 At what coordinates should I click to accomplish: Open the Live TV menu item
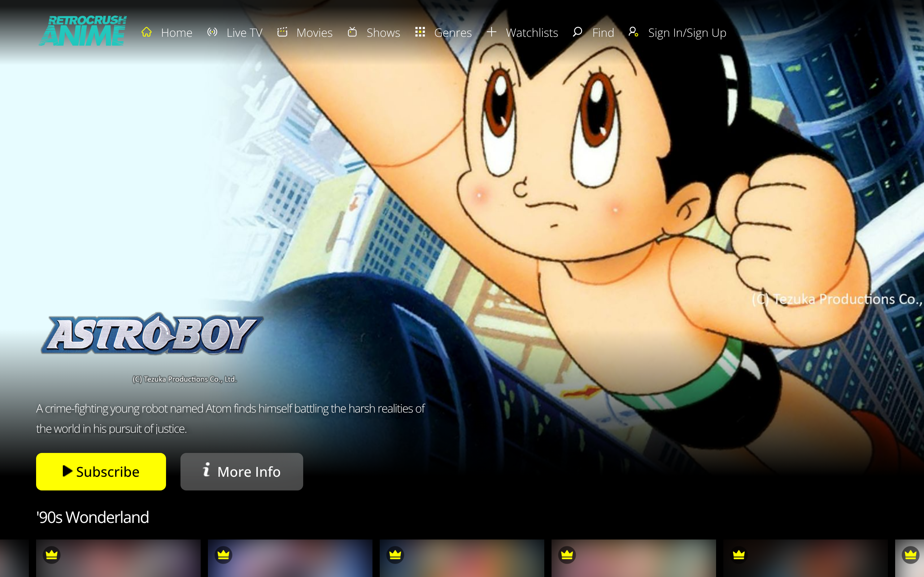tap(244, 33)
